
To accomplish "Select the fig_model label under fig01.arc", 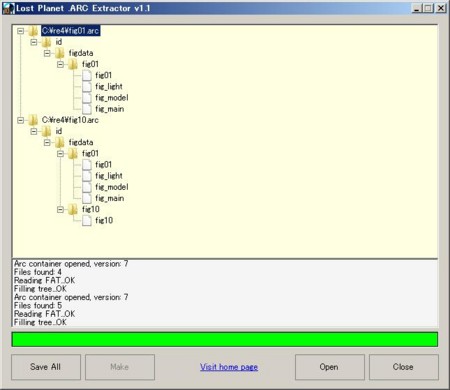I will pos(112,98).
